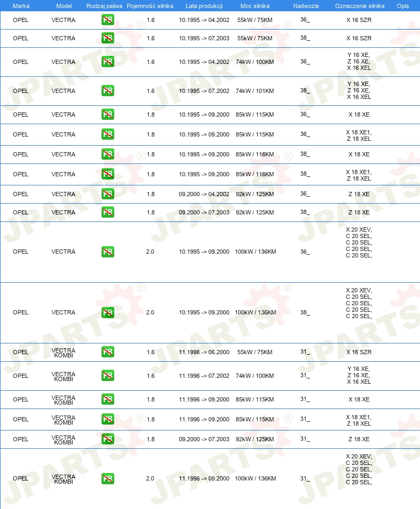Viewport: 420px width, 509px height.
Task: Click engine codes in the 74kW / 101KM row
Action: tap(359, 91)
